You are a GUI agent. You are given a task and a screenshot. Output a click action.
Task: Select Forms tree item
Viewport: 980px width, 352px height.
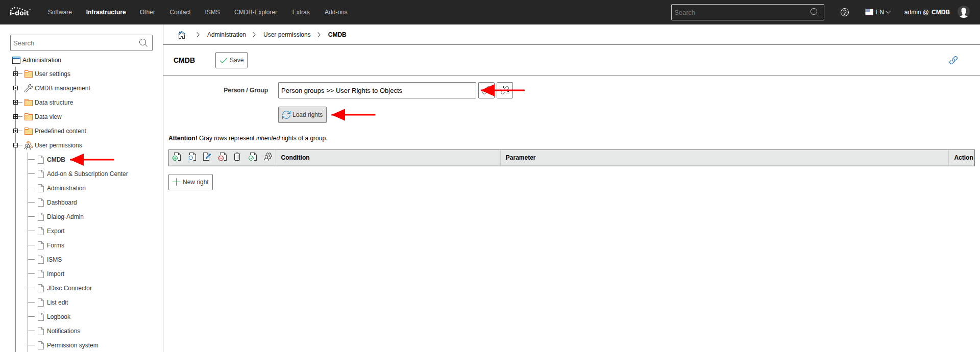click(56, 245)
